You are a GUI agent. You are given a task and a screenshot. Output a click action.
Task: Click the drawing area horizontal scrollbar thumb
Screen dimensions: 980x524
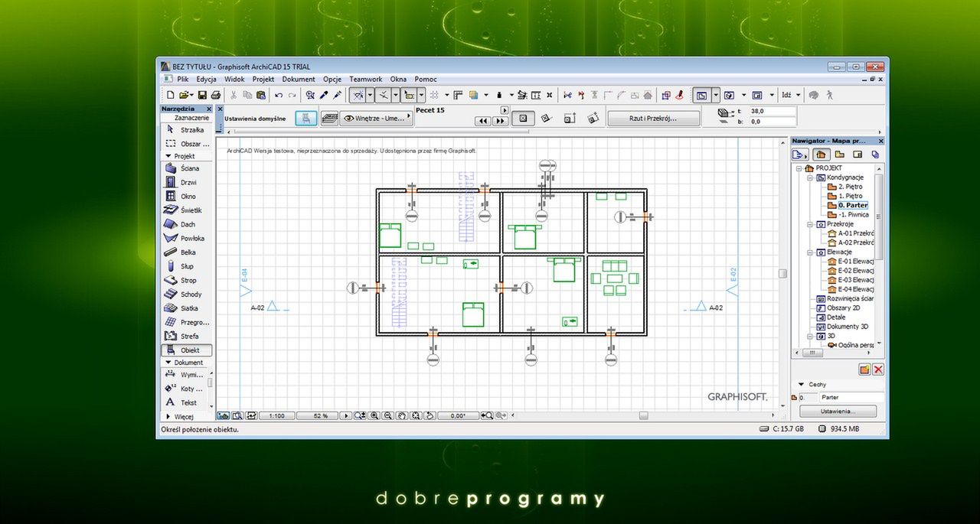643,415
